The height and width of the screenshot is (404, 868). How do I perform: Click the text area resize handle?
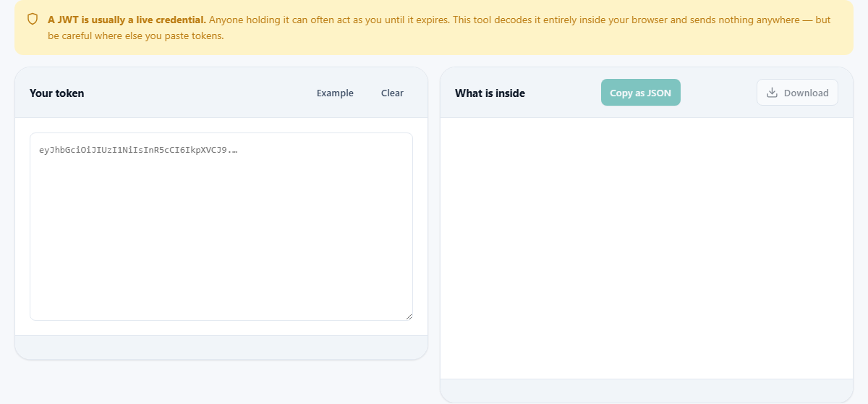pyautogui.click(x=409, y=316)
